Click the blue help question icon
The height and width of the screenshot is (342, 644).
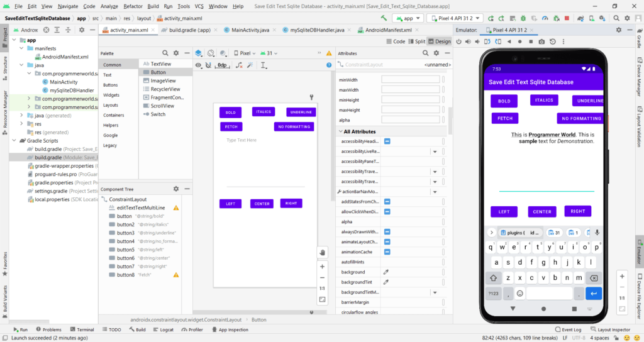pyautogui.click(x=329, y=65)
